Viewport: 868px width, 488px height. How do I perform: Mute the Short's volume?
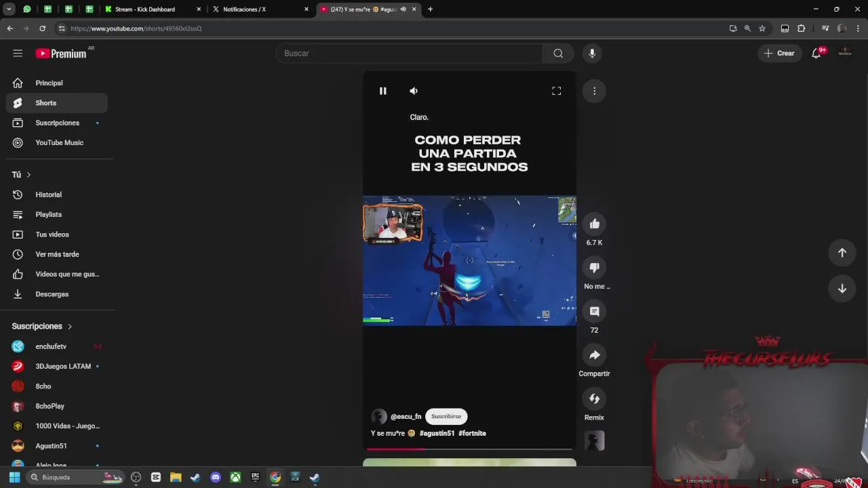[x=414, y=91]
